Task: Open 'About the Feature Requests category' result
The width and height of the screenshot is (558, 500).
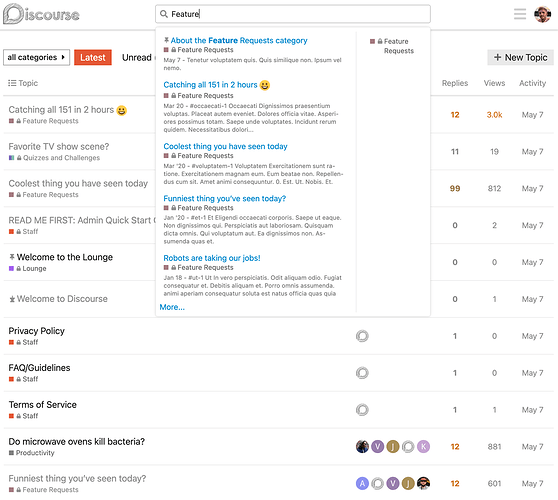Action: 239,41
